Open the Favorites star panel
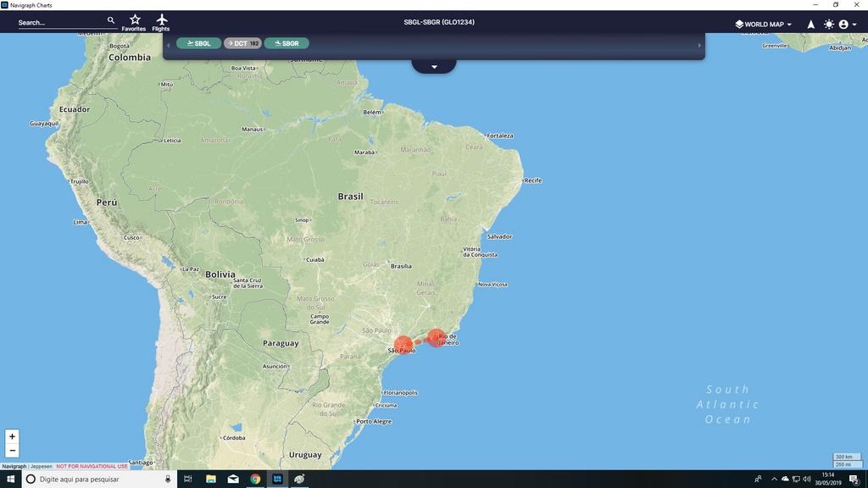Image resolution: width=868 pixels, height=488 pixels. coord(134,23)
